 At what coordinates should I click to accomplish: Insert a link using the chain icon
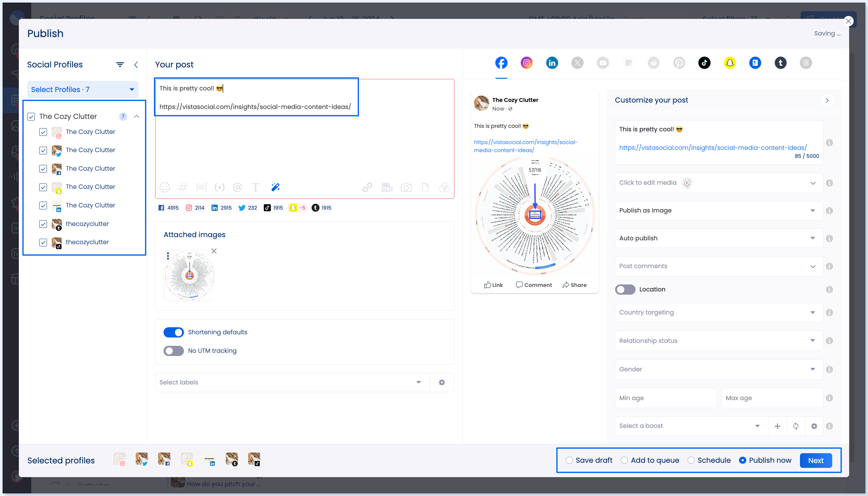(x=367, y=187)
